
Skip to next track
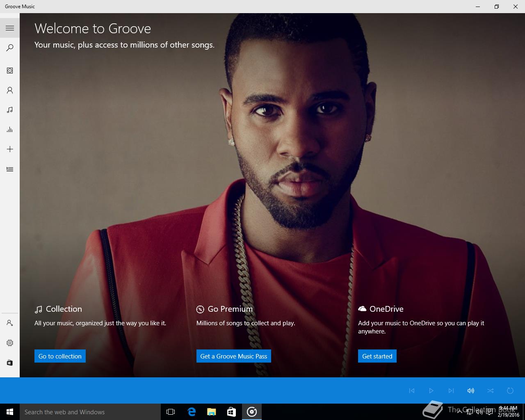coord(451,390)
